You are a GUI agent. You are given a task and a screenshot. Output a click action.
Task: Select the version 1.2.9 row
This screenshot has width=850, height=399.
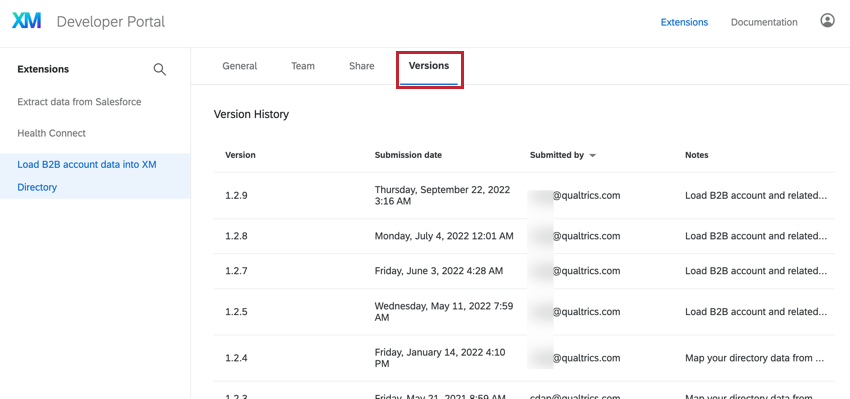click(524, 196)
